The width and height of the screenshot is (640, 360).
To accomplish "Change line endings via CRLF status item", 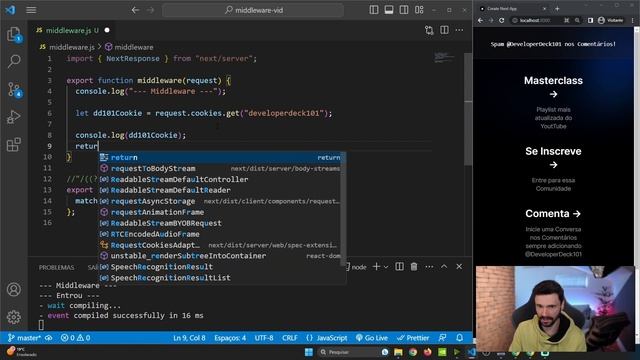I will 289,338.
